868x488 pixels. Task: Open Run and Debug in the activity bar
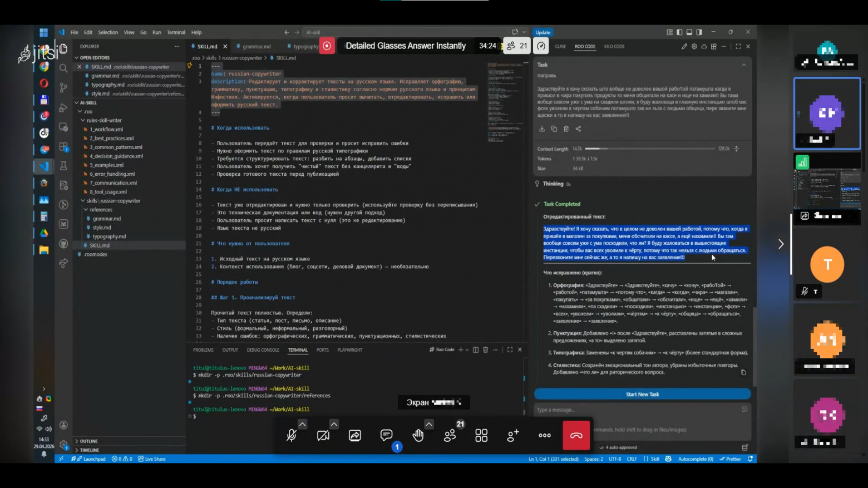(63, 107)
